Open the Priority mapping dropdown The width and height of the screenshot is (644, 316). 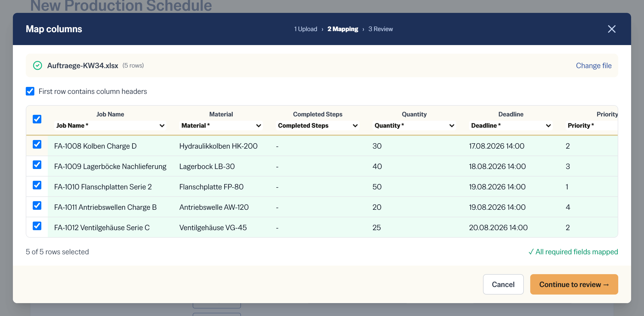592,126
